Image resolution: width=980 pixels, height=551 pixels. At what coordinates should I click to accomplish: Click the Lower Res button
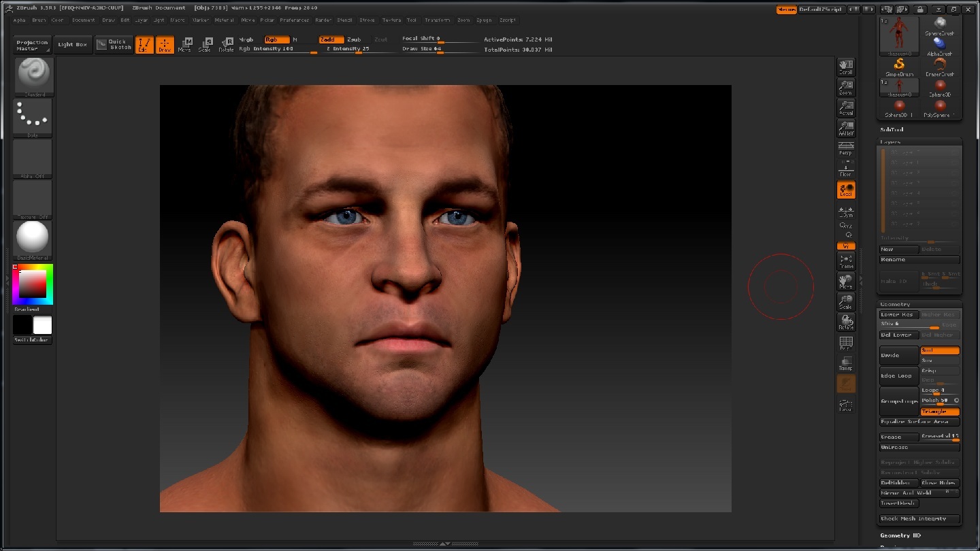(x=899, y=314)
